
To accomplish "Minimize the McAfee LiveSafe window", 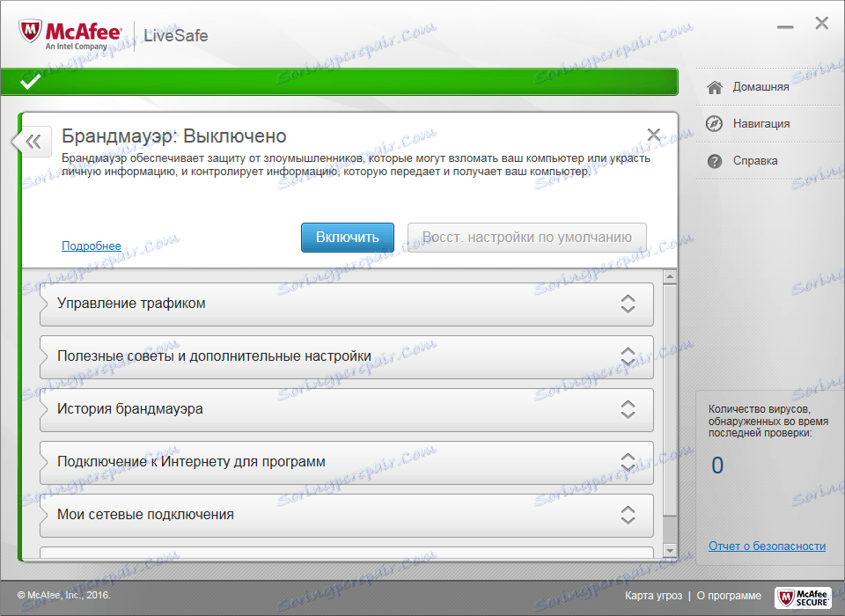I will tap(785, 27).
